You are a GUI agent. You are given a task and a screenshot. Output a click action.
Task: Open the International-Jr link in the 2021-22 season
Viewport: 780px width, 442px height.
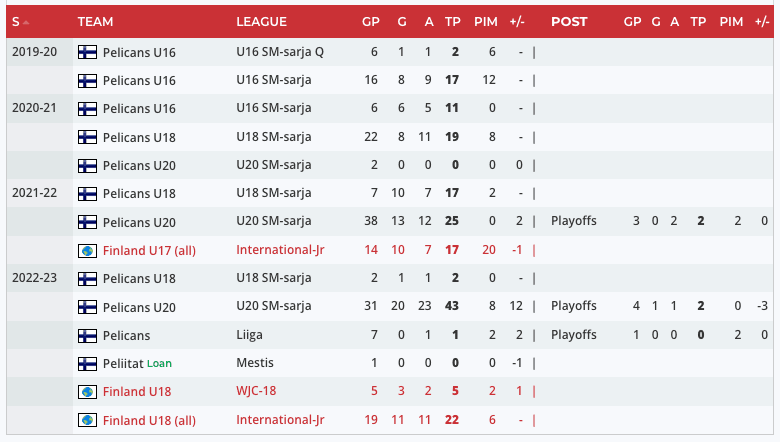click(280, 250)
